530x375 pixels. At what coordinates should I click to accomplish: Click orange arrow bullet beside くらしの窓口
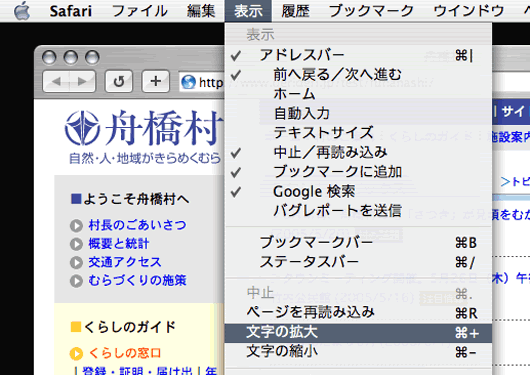76,353
